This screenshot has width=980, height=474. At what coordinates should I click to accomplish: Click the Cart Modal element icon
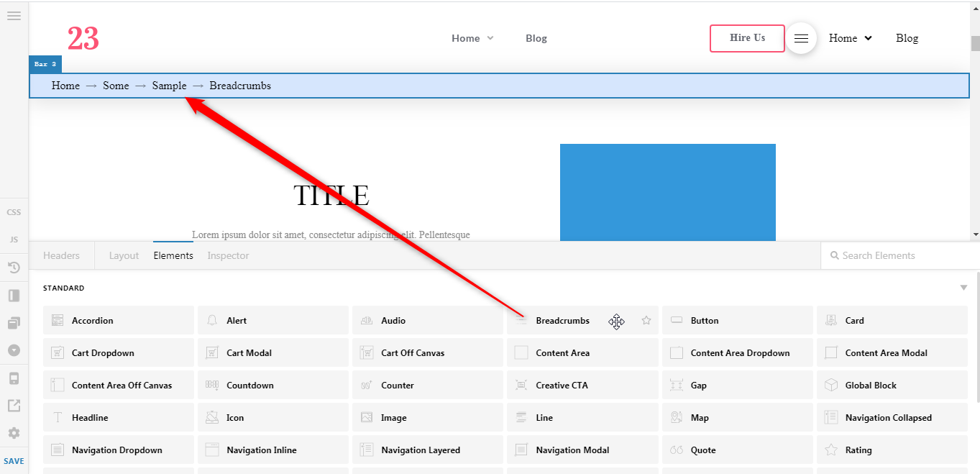click(212, 353)
